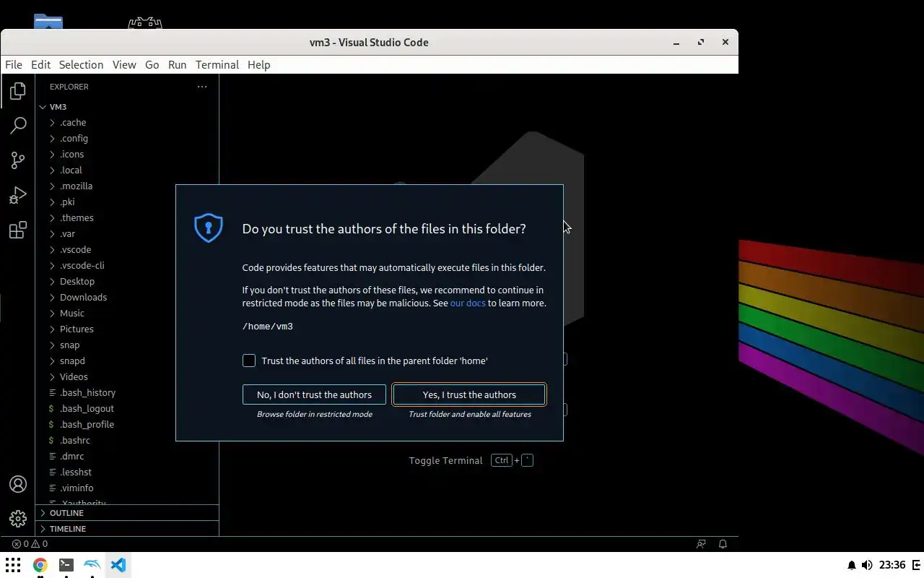Select the .bash_profile file

point(127,425)
